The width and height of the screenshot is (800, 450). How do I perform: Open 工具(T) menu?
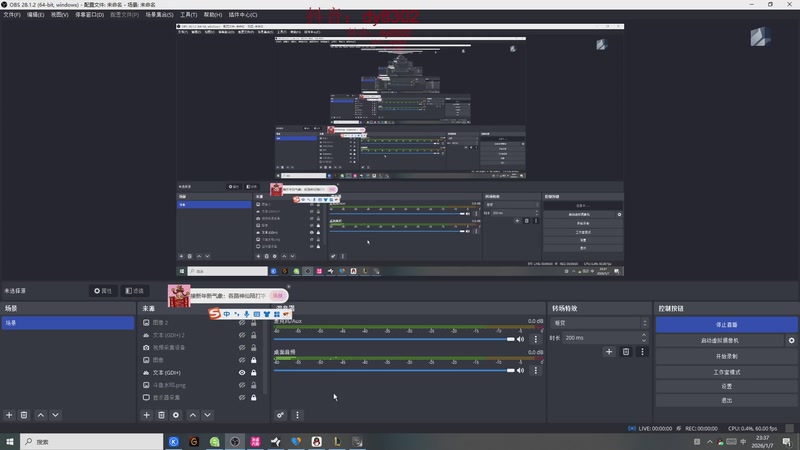[x=188, y=15]
